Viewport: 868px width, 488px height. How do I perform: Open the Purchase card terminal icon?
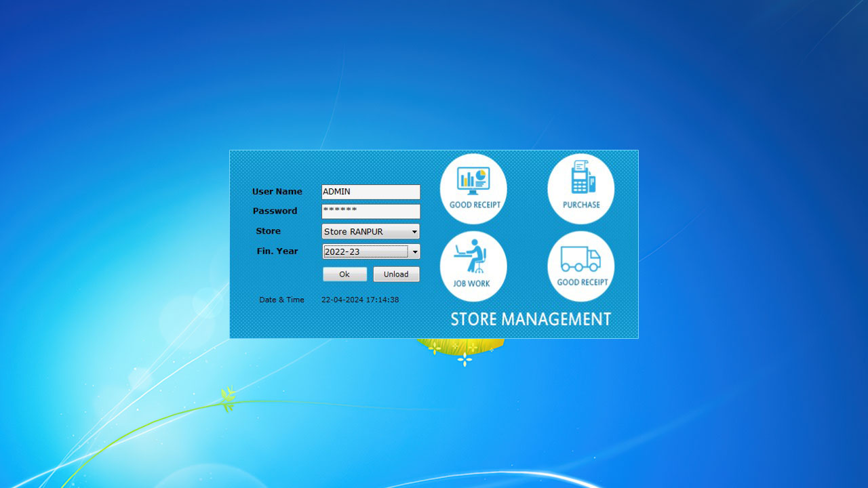[x=581, y=178]
